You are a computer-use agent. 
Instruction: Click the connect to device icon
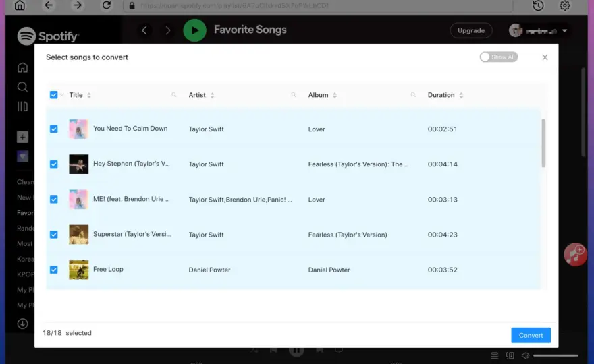pyautogui.click(x=510, y=355)
